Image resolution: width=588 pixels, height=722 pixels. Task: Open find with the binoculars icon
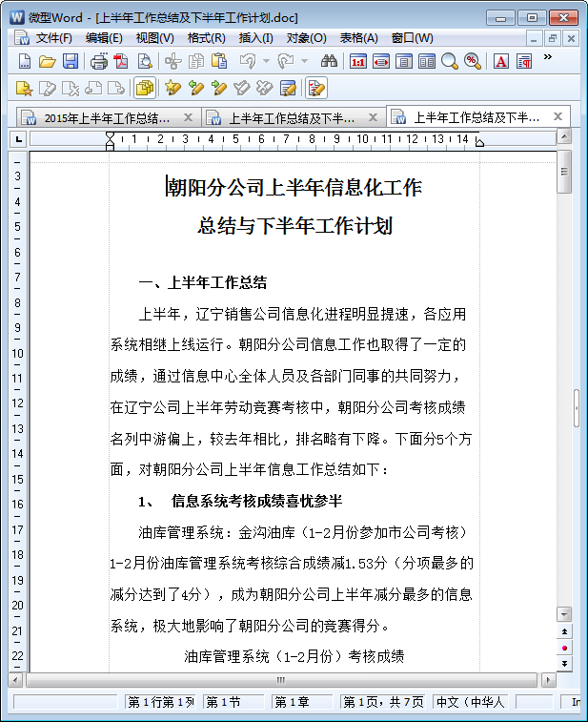click(329, 61)
